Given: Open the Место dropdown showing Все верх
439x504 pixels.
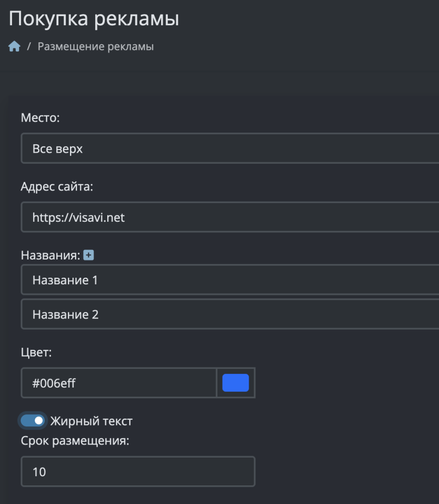Looking at the screenshot, I should click(x=230, y=149).
